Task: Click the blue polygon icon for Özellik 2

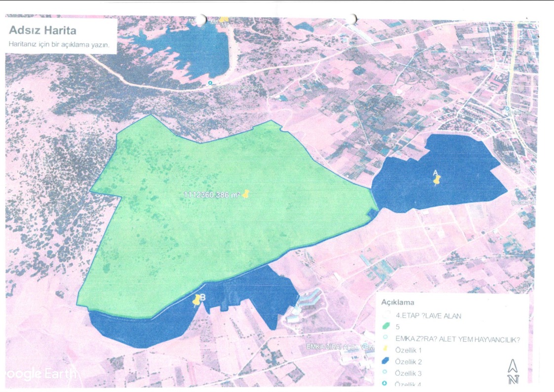Action: [386, 361]
